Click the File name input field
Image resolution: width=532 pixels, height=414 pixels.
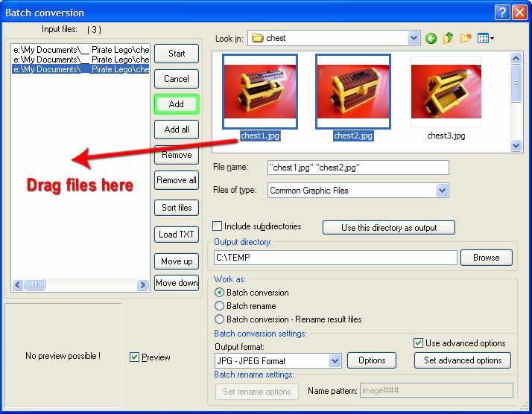click(358, 168)
